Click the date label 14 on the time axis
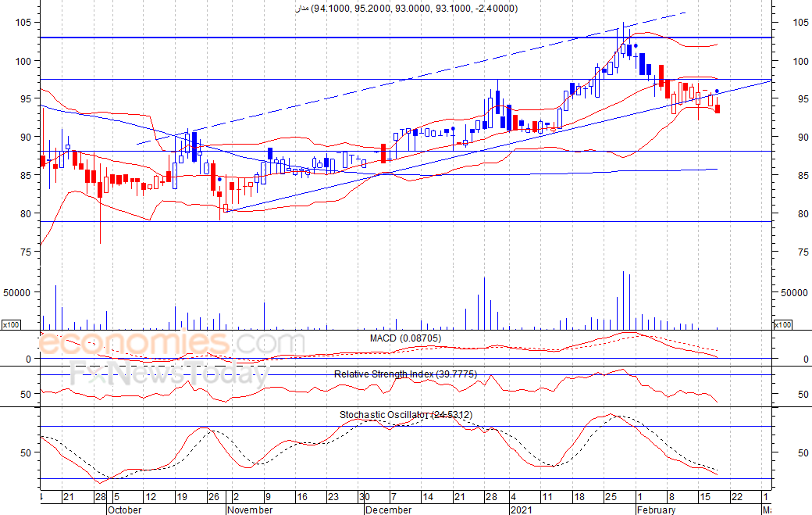This screenshot has height=515, width=812. point(428,497)
